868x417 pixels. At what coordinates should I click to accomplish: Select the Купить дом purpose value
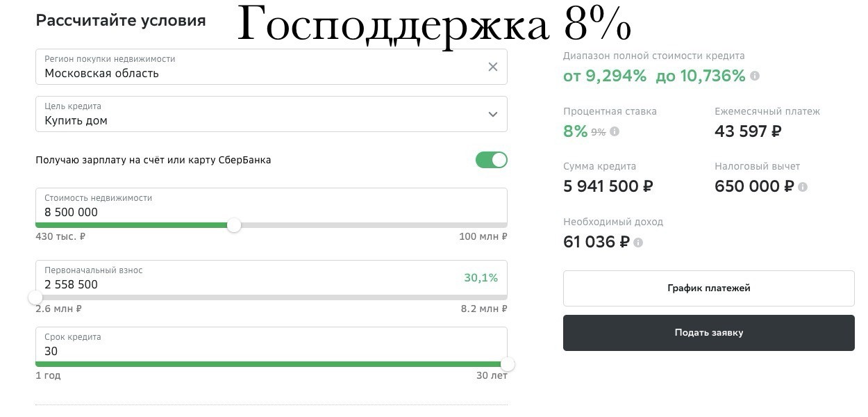coord(76,120)
